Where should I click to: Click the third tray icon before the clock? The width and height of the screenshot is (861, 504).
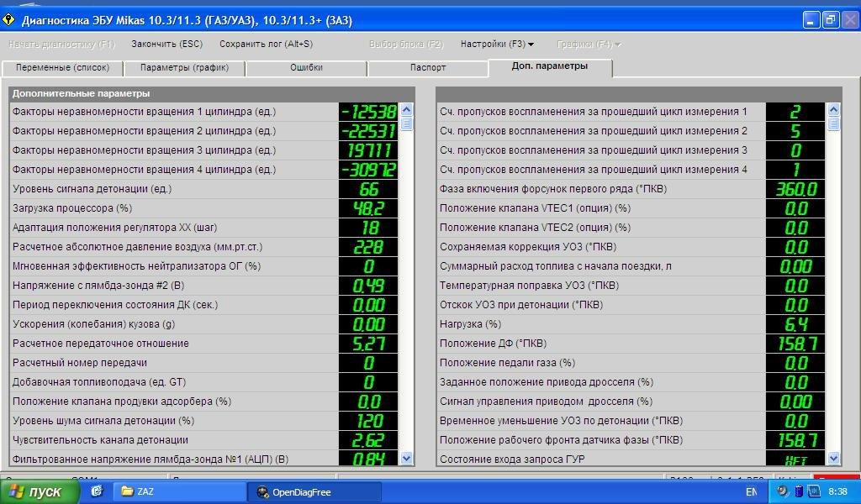click(x=814, y=491)
